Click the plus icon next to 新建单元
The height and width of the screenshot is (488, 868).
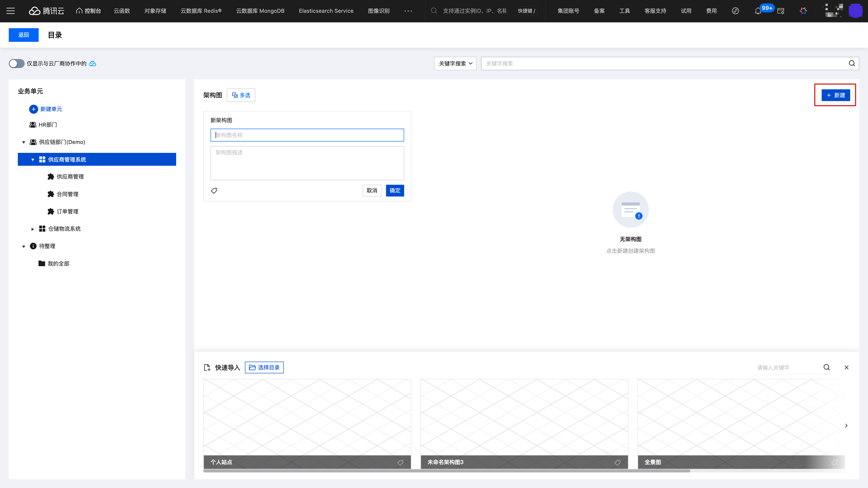[33, 109]
